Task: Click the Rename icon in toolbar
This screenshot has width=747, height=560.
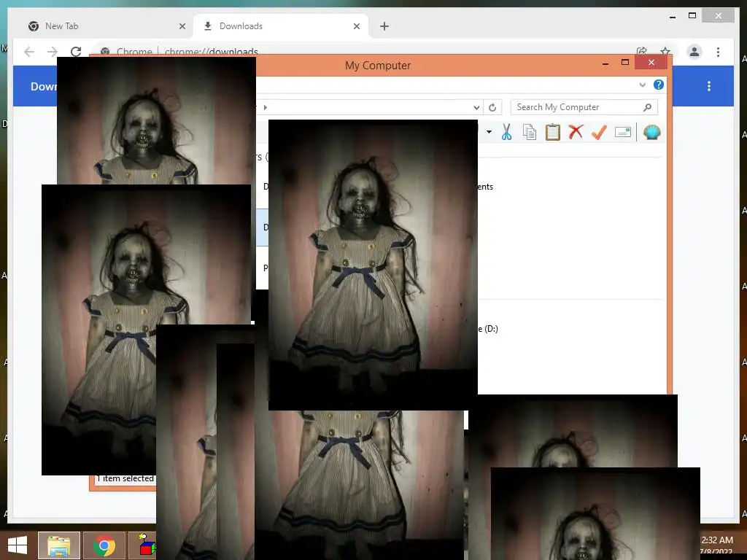Action: [623, 132]
